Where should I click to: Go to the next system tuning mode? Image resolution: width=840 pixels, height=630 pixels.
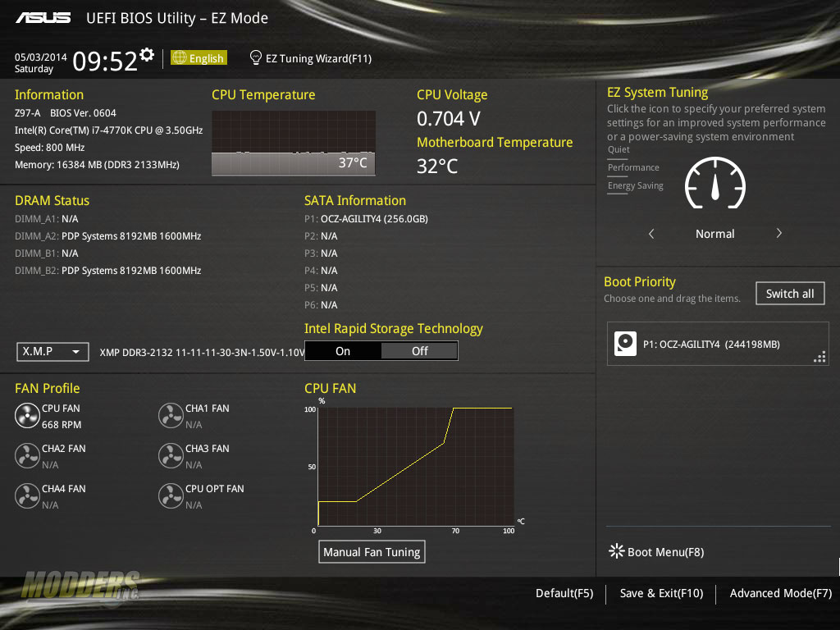point(779,233)
